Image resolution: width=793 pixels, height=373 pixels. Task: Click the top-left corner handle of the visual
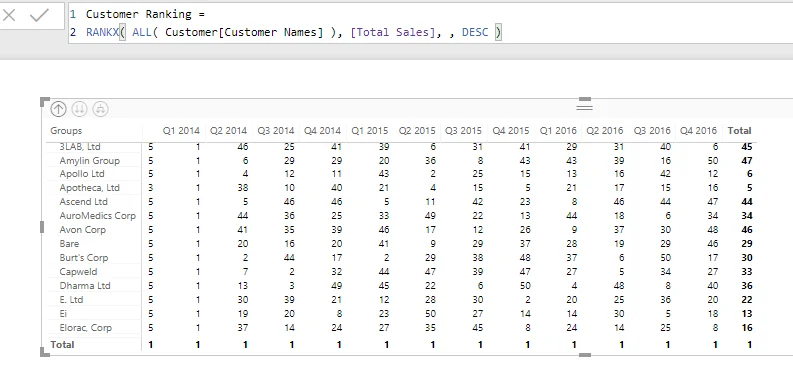(x=45, y=102)
